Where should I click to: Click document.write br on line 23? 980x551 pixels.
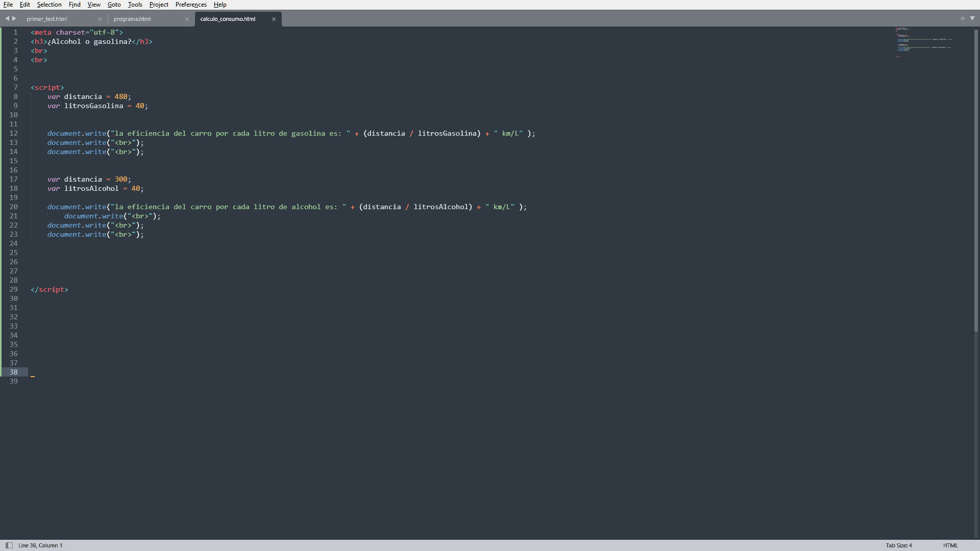95,234
